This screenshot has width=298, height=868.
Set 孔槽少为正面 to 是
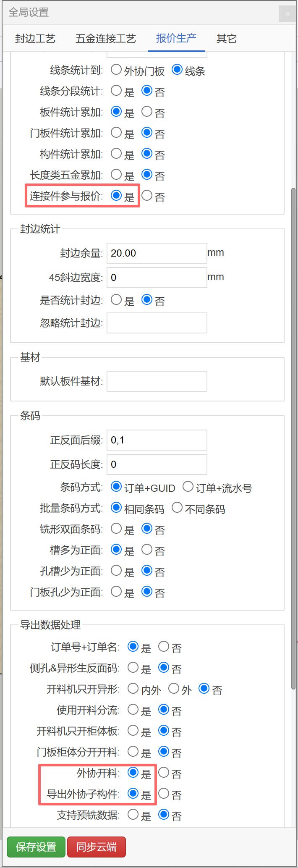tap(116, 571)
